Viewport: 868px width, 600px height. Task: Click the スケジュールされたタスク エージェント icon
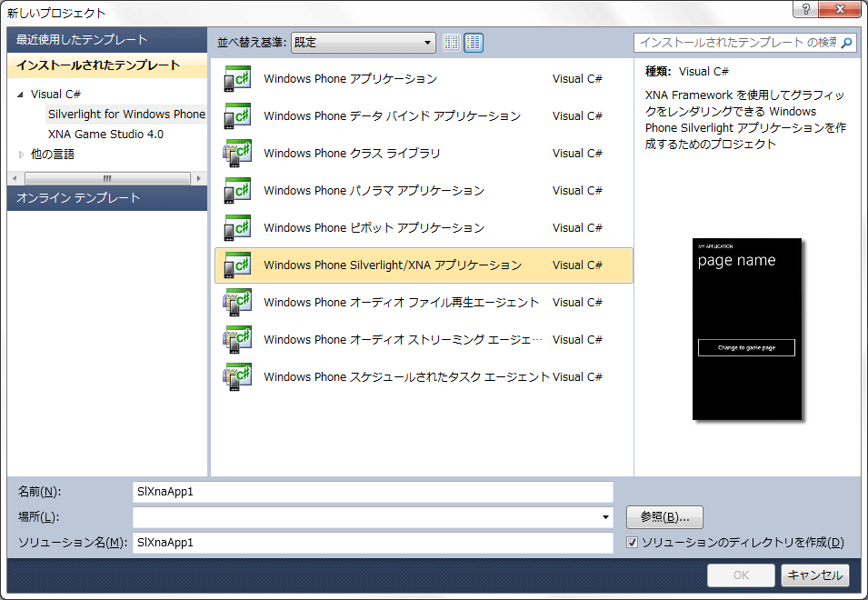tap(237, 377)
